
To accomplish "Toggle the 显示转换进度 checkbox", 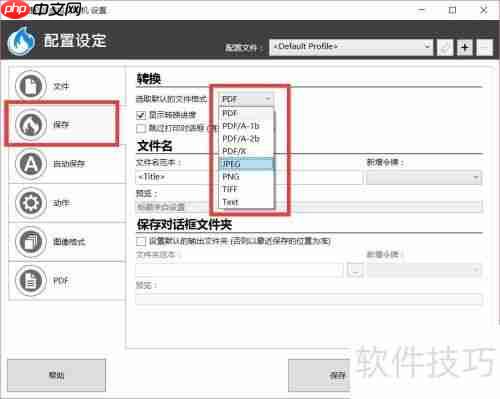I will pos(141,115).
